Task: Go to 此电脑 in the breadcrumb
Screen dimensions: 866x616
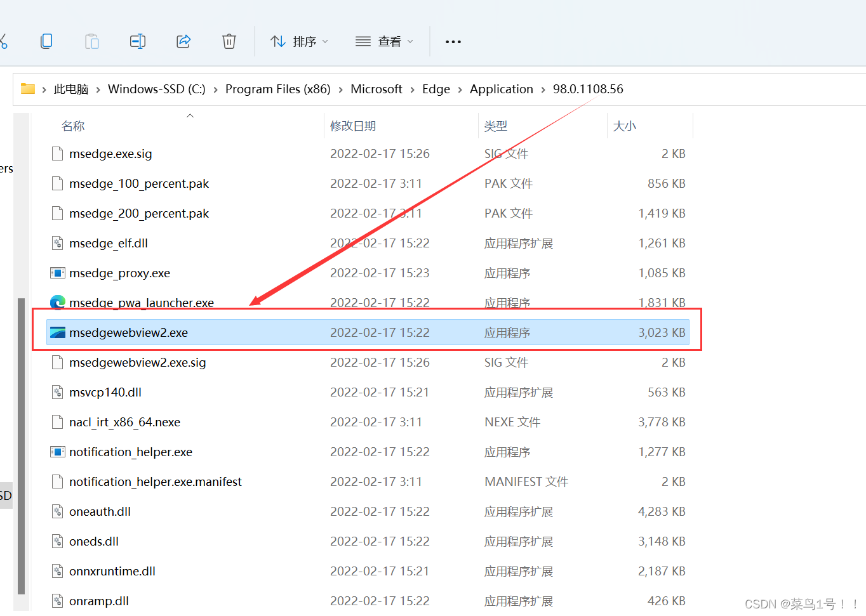Action: coord(71,89)
